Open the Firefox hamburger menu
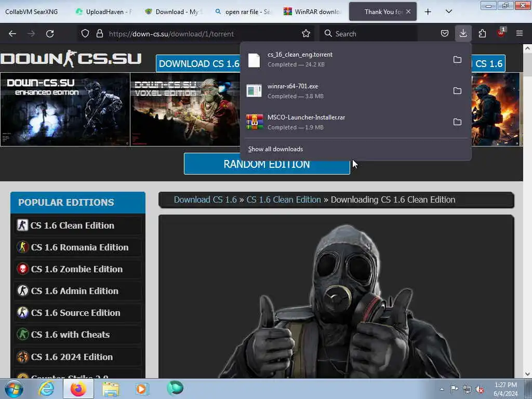 coord(519,33)
